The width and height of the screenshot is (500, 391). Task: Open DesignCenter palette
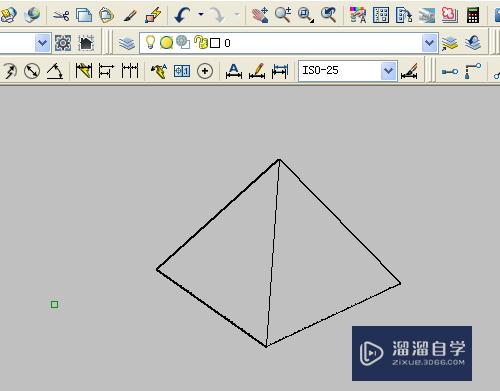pos(381,15)
